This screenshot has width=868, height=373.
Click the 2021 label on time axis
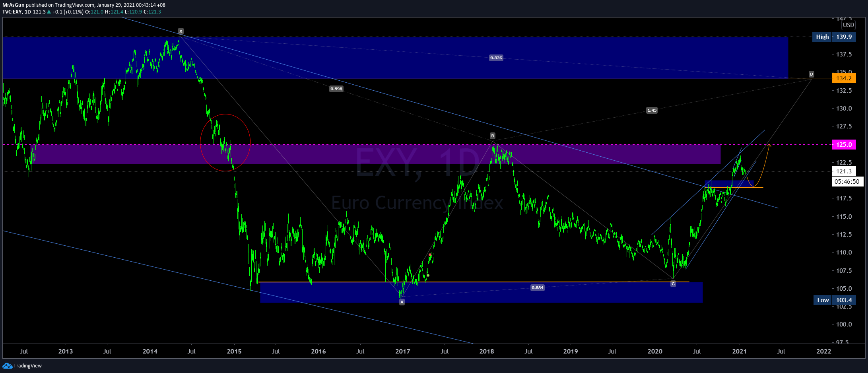pyautogui.click(x=740, y=351)
